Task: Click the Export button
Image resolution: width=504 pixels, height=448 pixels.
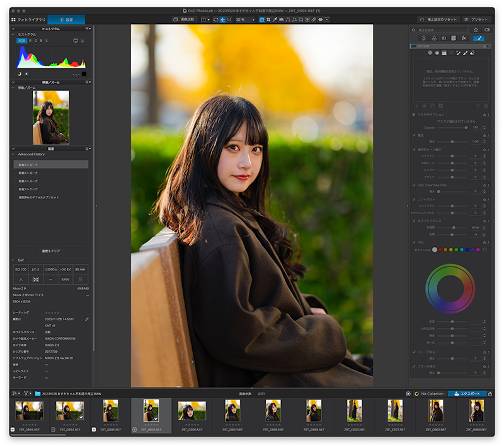Action: [467, 394]
